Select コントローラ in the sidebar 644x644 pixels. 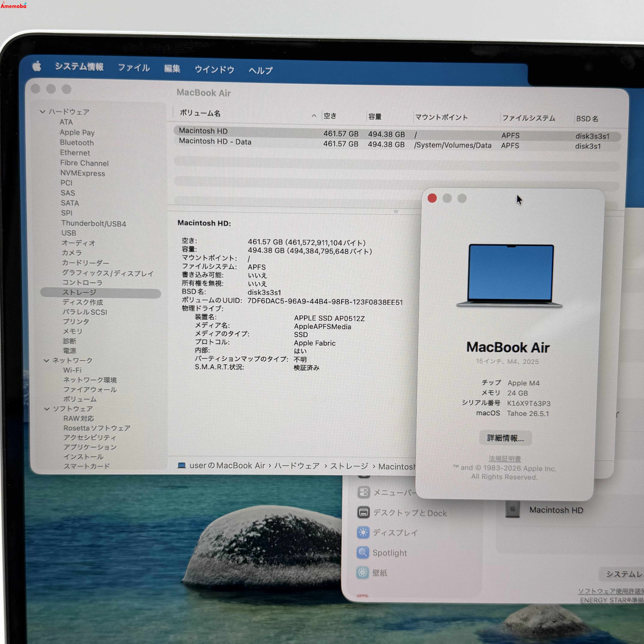[x=82, y=282]
